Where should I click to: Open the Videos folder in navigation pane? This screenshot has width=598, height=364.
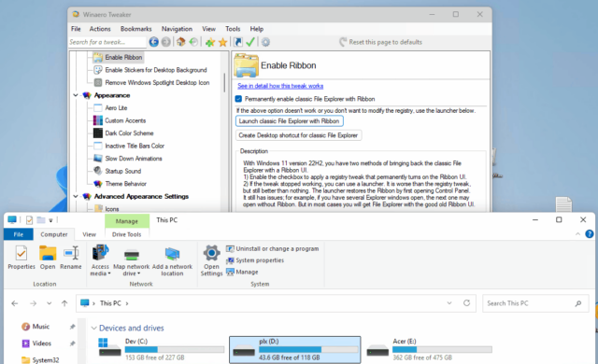tap(41, 343)
